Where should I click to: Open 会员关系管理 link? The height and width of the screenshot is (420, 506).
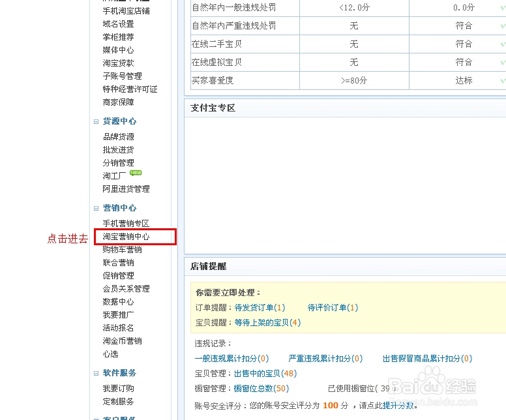coord(126,289)
